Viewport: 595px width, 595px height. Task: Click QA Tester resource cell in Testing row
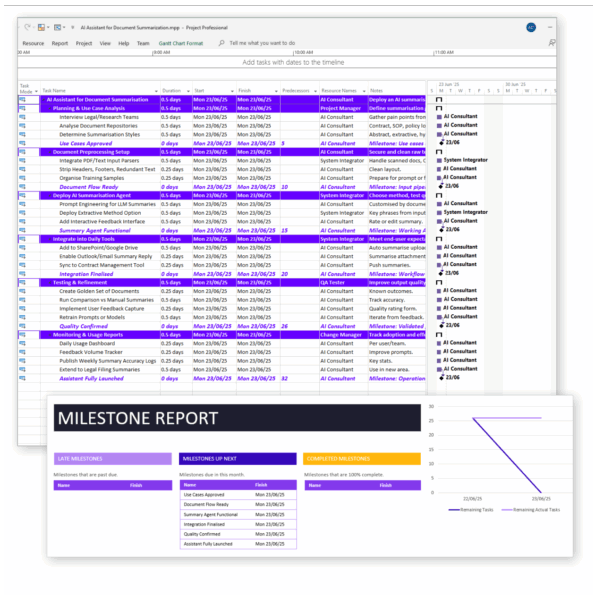coord(344,282)
